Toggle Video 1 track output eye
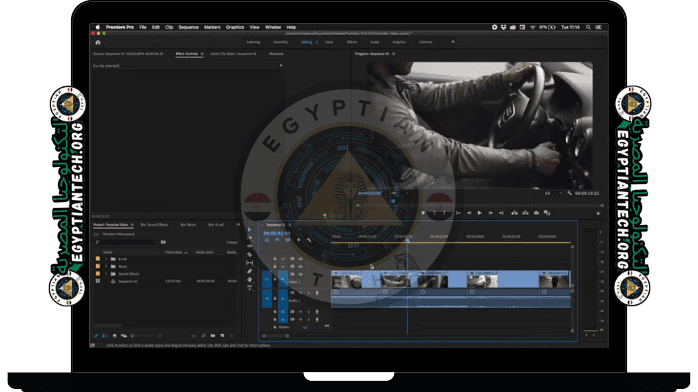 pos(300,275)
